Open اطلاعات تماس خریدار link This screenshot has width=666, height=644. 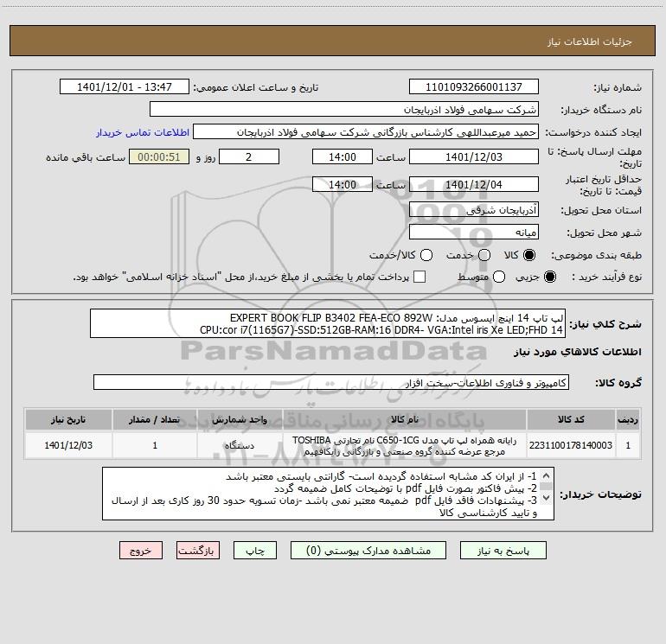143,132
